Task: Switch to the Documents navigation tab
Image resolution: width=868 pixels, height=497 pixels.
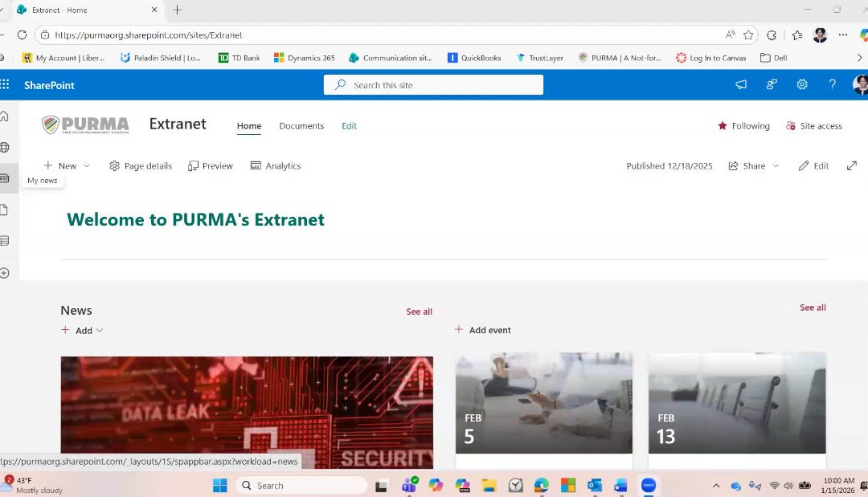Action: coord(301,126)
